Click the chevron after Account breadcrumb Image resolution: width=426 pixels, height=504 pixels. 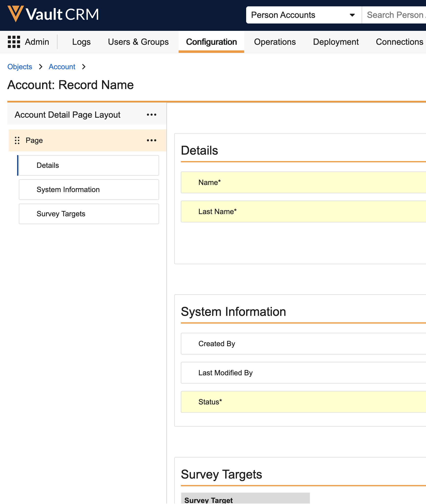tap(84, 67)
